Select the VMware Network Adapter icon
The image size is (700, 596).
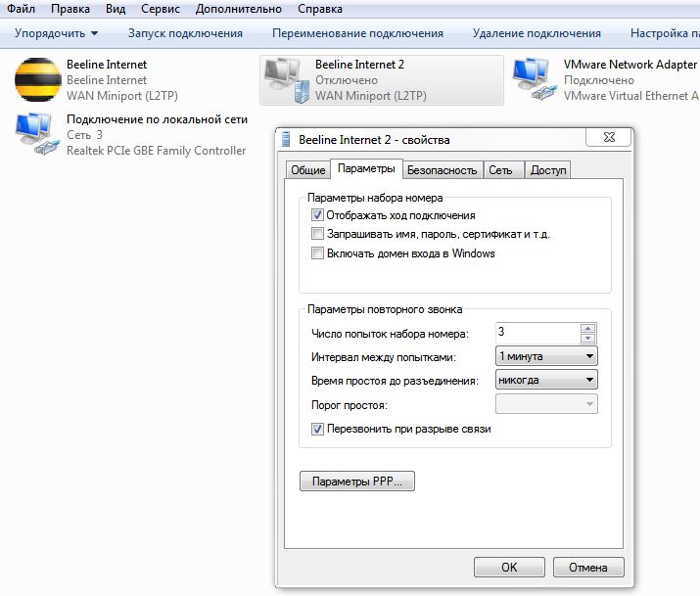[x=535, y=80]
